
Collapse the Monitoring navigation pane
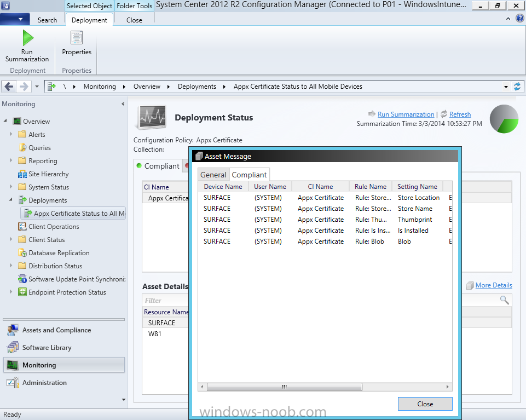click(123, 104)
